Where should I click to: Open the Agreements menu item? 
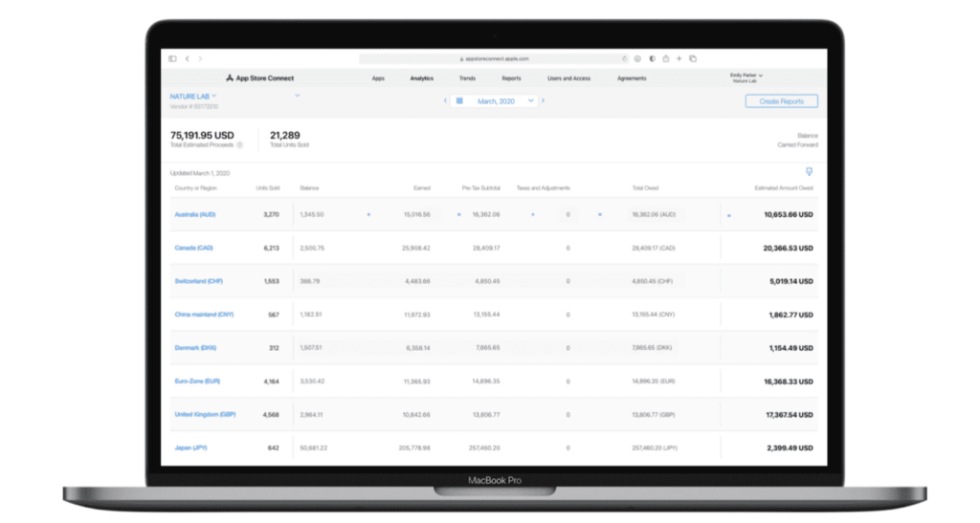coord(632,78)
